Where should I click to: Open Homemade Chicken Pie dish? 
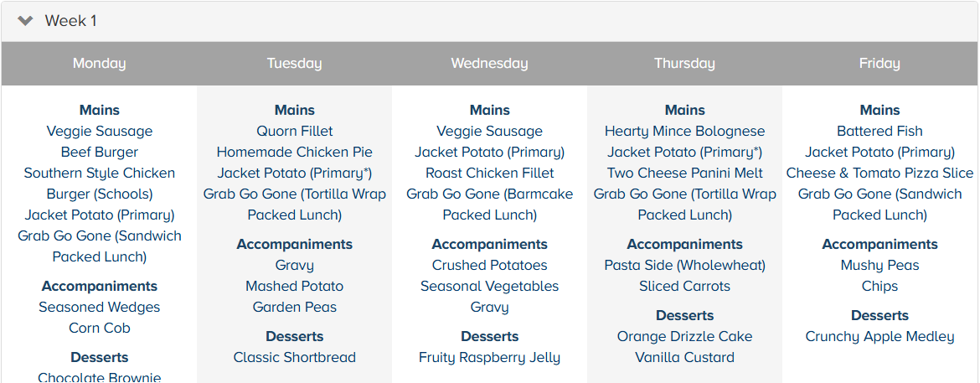pyautogui.click(x=295, y=153)
